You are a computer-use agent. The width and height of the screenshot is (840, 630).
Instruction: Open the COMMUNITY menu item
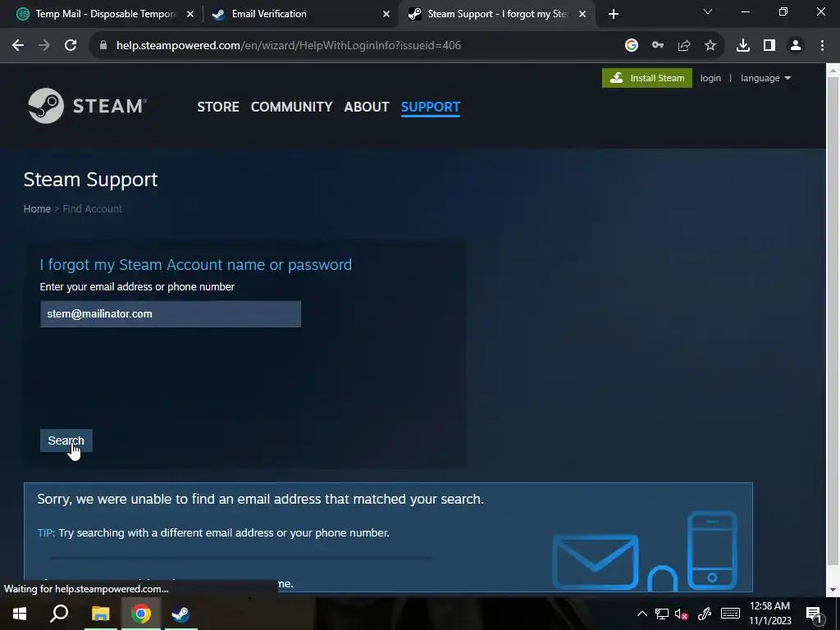[x=291, y=107]
